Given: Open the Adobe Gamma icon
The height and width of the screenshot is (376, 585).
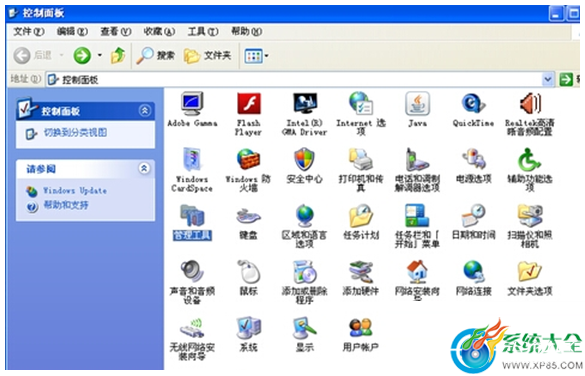Looking at the screenshot, I should [x=192, y=103].
